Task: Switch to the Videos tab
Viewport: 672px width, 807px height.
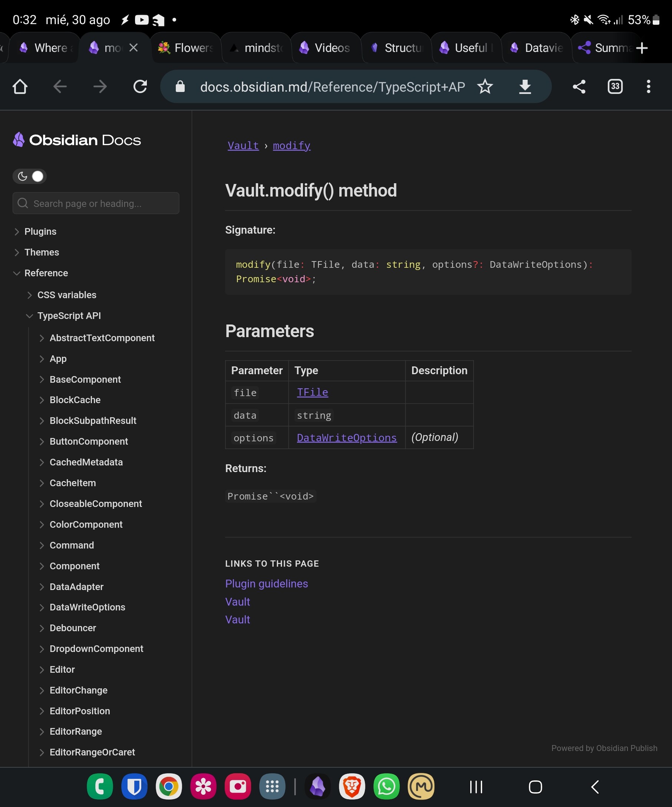Action: (x=326, y=47)
